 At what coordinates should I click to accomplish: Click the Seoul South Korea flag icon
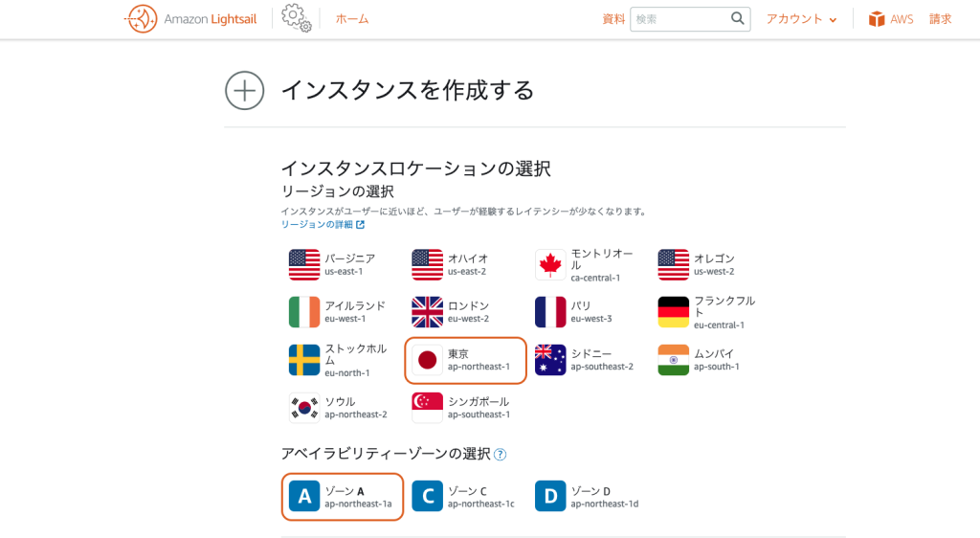[304, 408]
